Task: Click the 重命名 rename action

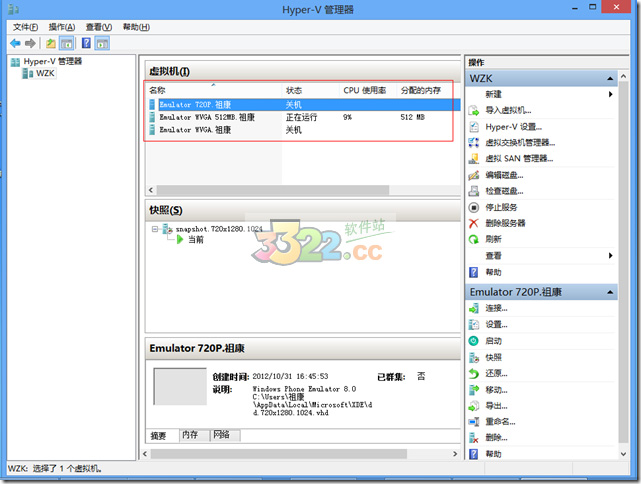Action: pos(500,422)
